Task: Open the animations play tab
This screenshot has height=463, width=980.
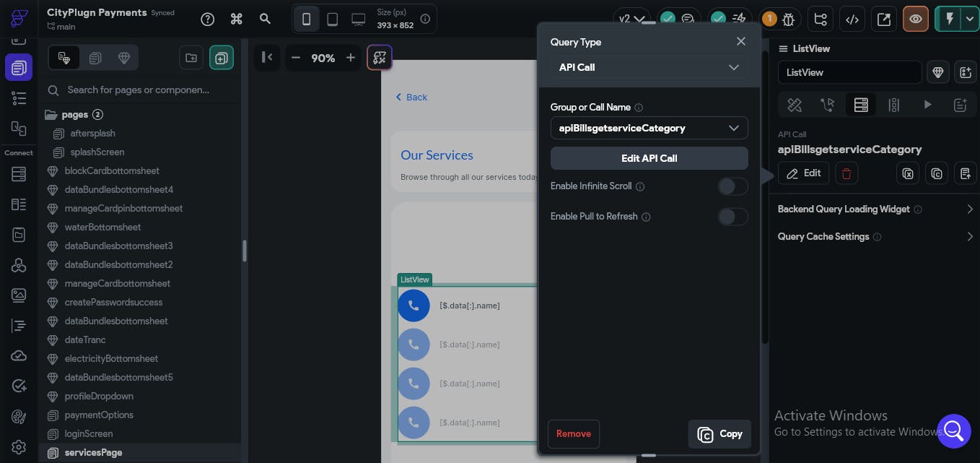Action: tap(927, 105)
